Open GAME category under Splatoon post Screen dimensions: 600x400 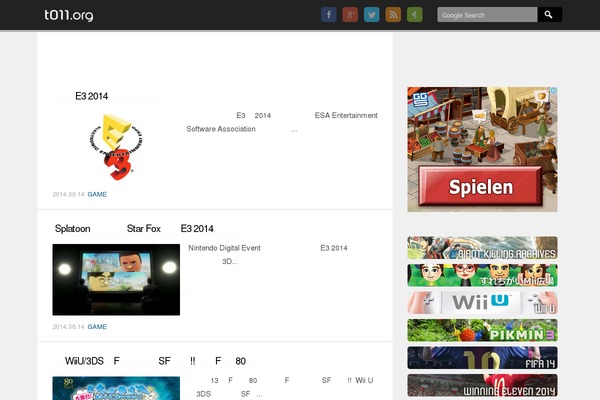point(97,327)
